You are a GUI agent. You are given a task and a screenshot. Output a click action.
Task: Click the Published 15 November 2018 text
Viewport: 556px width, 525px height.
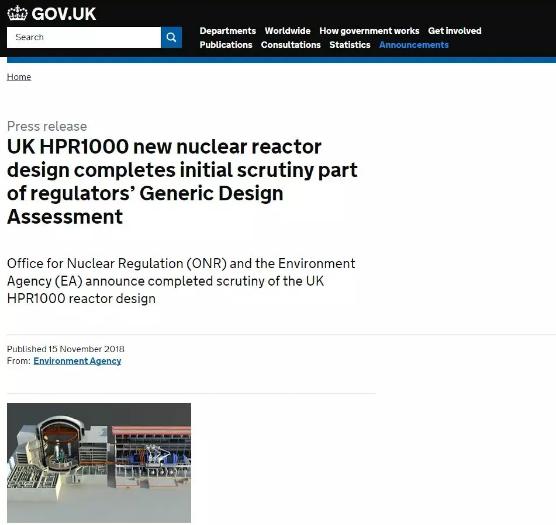point(66,349)
